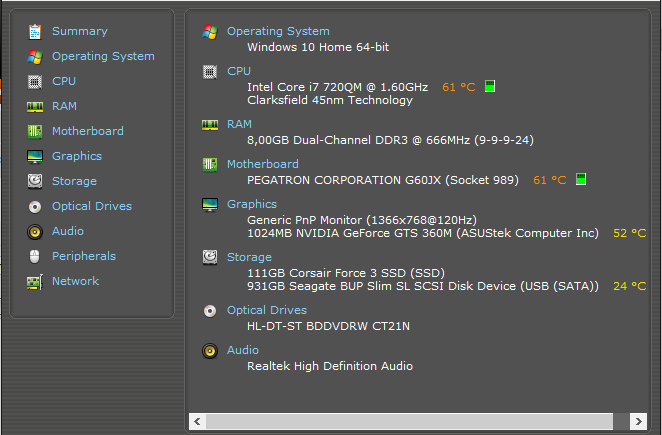
Task: Click Generic PnP Monitor line
Action: tap(362, 220)
